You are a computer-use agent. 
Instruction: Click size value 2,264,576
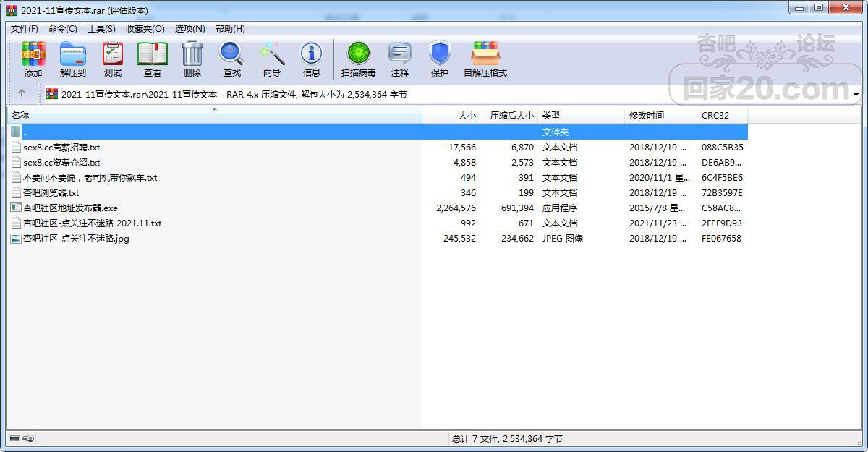(456, 208)
